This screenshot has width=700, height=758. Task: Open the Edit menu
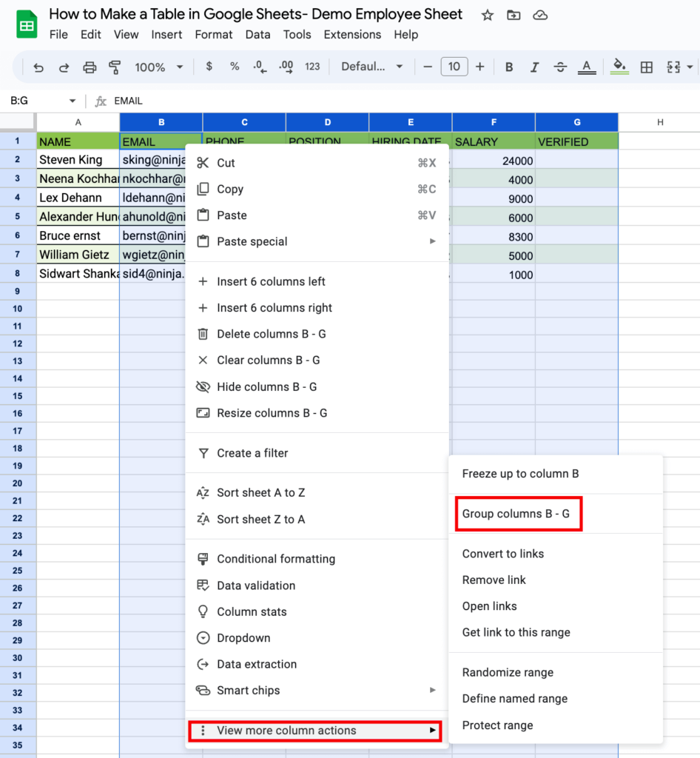pos(91,35)
